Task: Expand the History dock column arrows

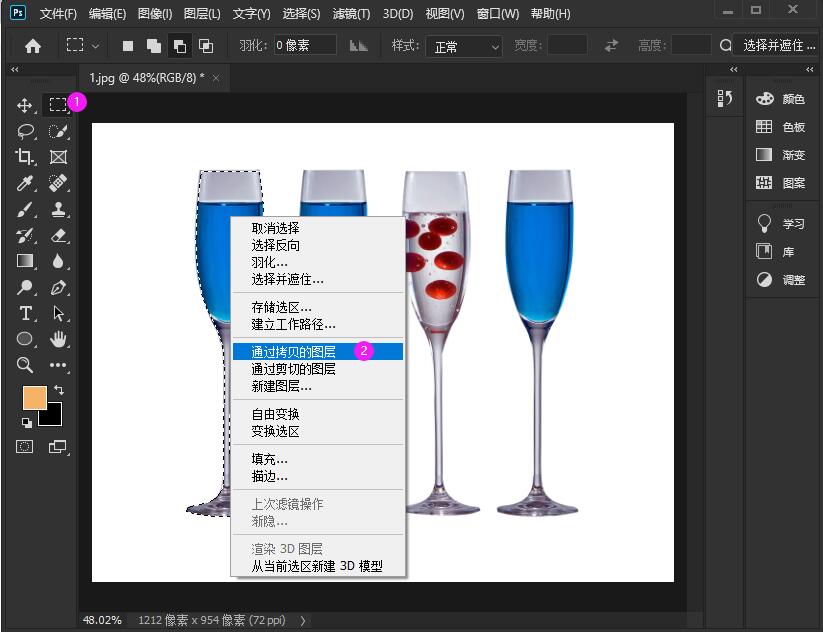Action: point(734,69)
